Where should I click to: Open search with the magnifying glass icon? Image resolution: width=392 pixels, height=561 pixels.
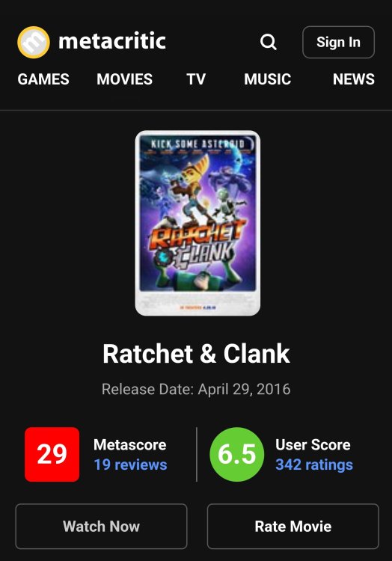(x=269, y=42)
